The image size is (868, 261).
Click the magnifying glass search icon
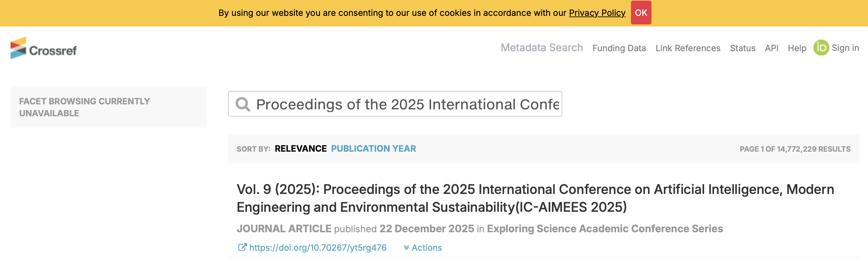click(243, 104)
